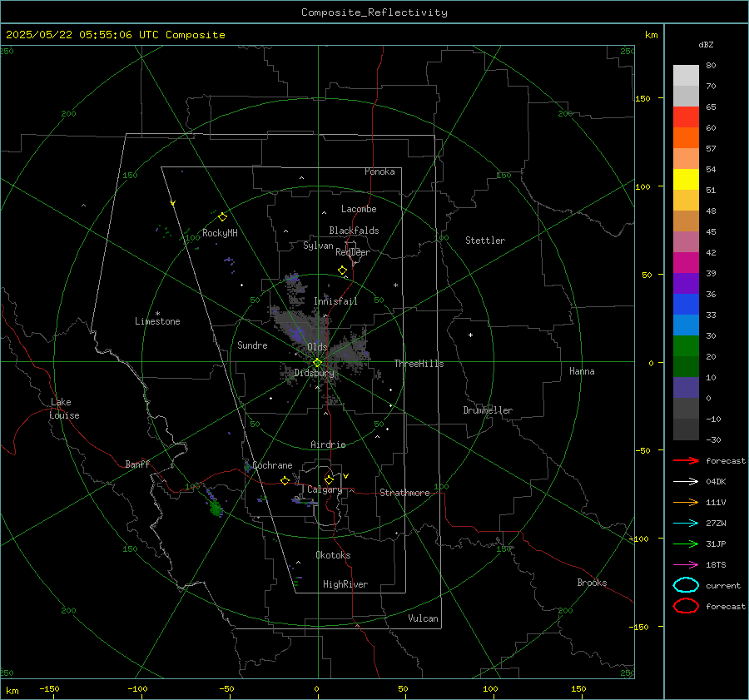The image size is (749, 700).
Task: Click the Sylvan label
Action: coord(318,246)
